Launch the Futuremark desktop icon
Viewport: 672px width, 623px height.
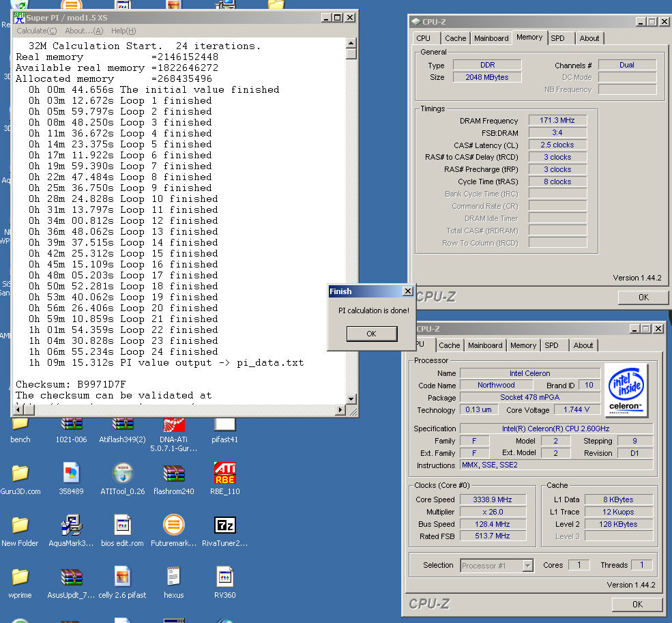tap(173, 525)
